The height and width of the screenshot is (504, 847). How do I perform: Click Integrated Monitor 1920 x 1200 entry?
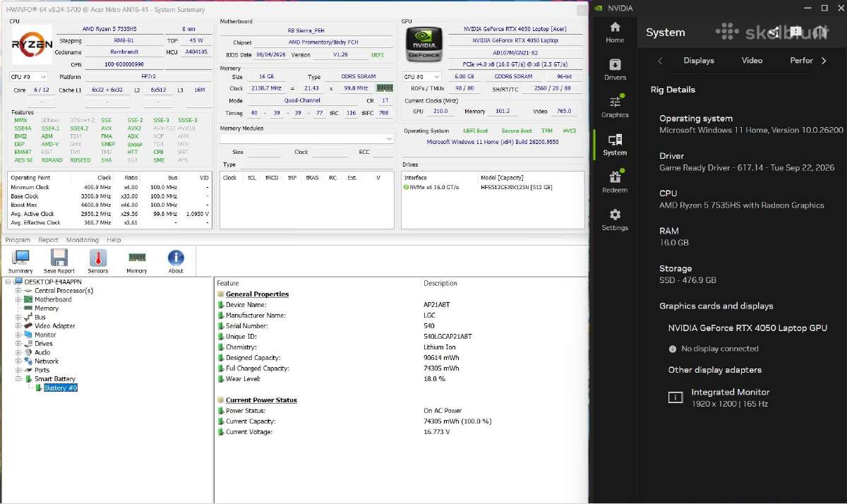[x=730, y=397]
